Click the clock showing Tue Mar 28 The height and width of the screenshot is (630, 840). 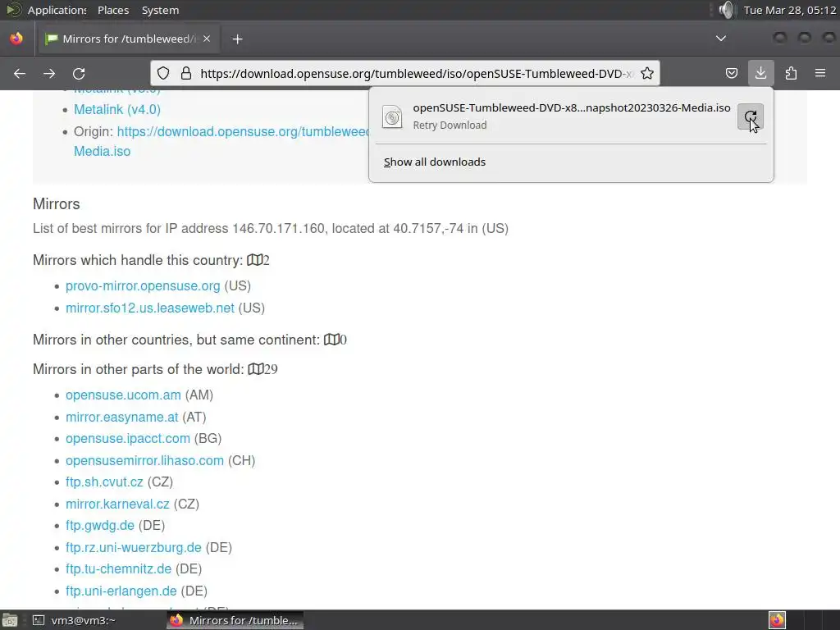pos(790,10)
